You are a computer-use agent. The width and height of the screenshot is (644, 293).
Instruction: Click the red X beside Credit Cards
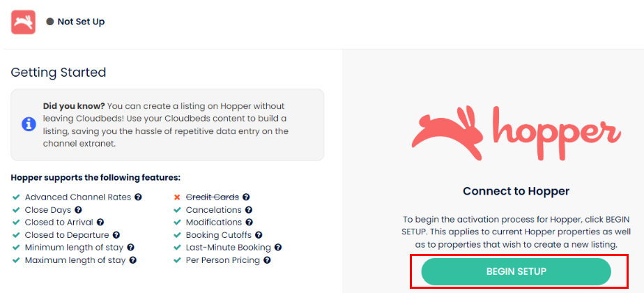pyautogui.click(x=177, y=197)
